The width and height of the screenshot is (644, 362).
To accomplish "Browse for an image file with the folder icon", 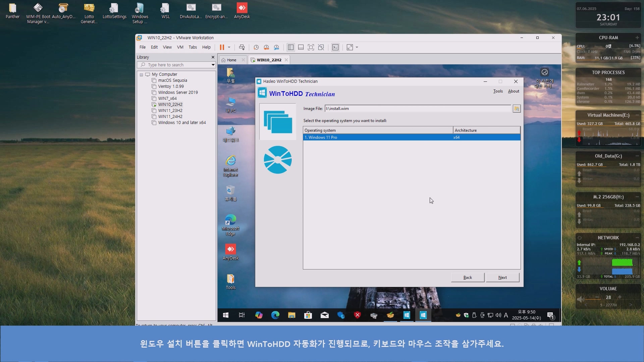I will click(517, 109).
